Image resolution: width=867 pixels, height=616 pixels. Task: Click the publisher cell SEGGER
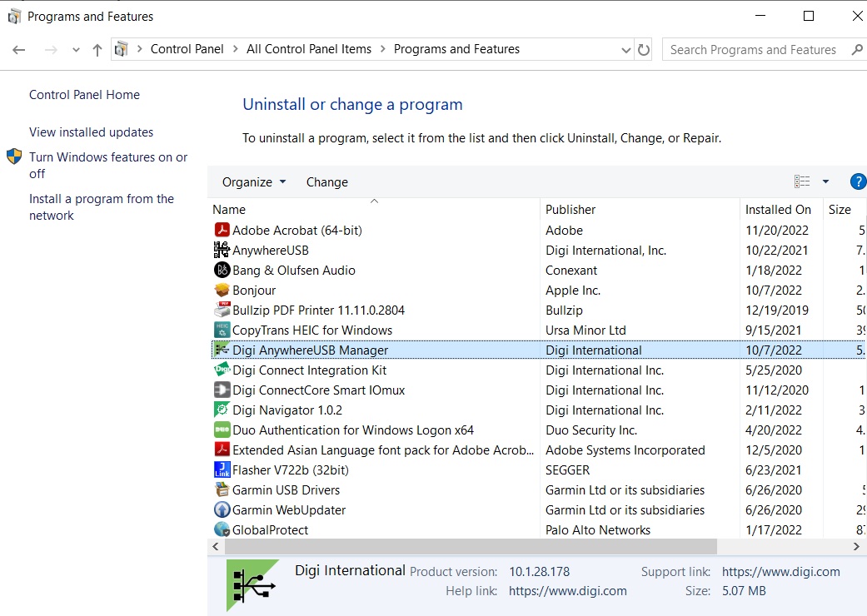567,470
